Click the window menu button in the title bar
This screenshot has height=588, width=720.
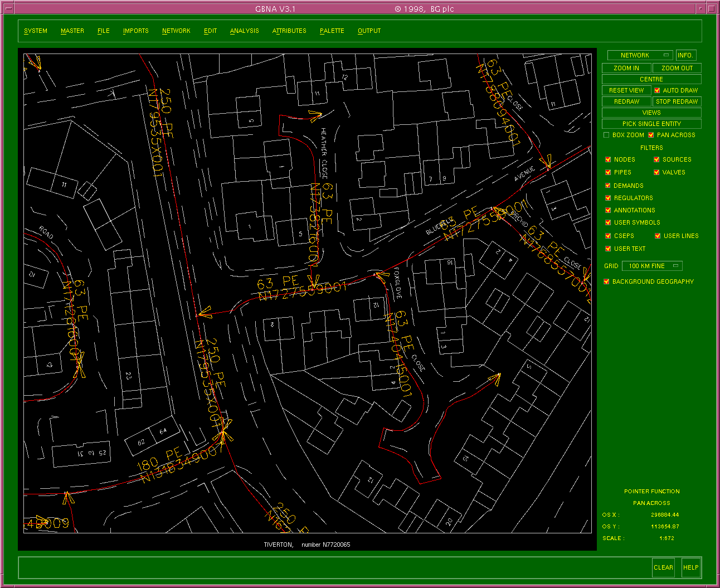pyautogui.click(x=8, y=8)
